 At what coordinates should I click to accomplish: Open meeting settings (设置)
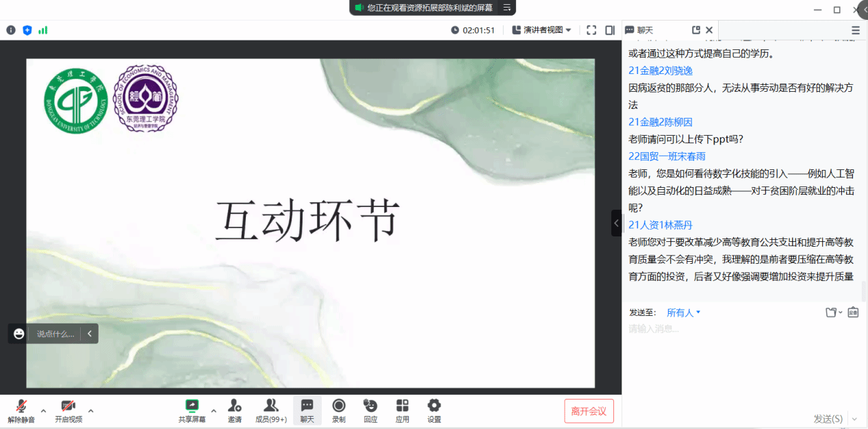point(434,410)
